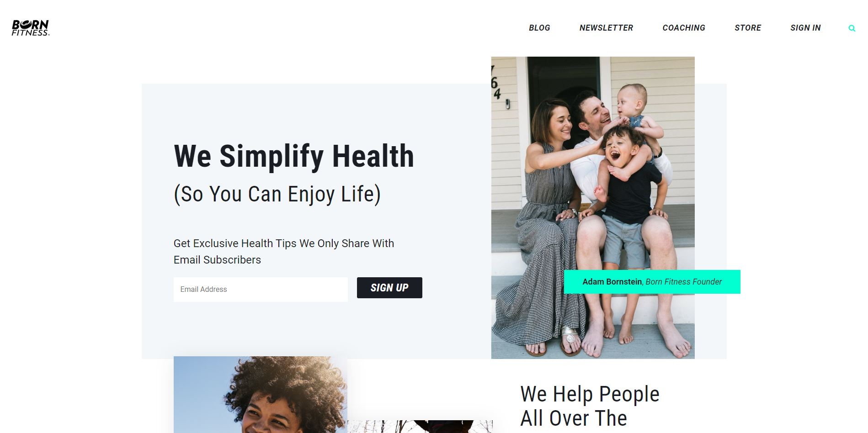The image size is (868, 433).
Task: Go to the Newsletter page
Action: click(x=606, y=28)
